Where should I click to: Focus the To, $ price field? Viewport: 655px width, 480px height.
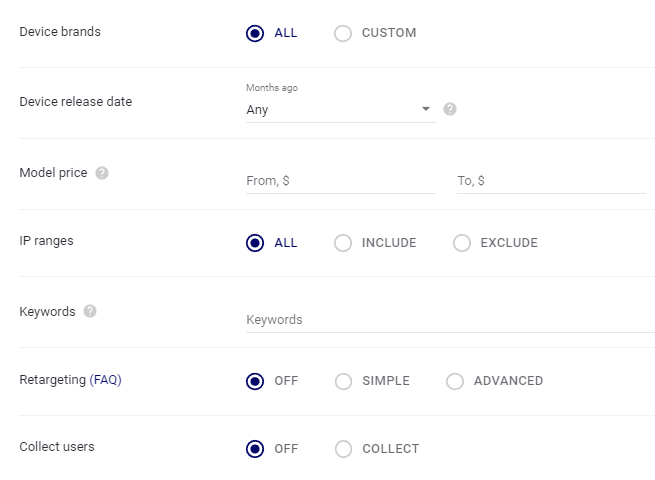[551, 181]
